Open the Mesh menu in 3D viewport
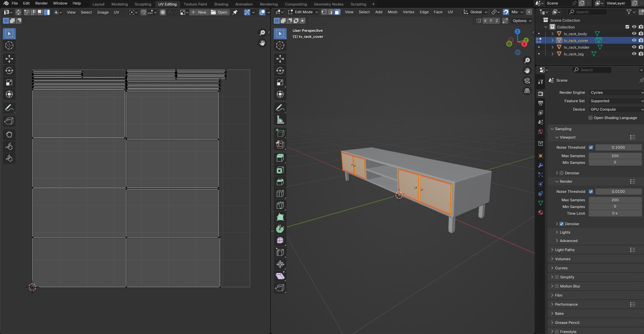This screenshot has height=334, width=644. click(x=392, y=12)
